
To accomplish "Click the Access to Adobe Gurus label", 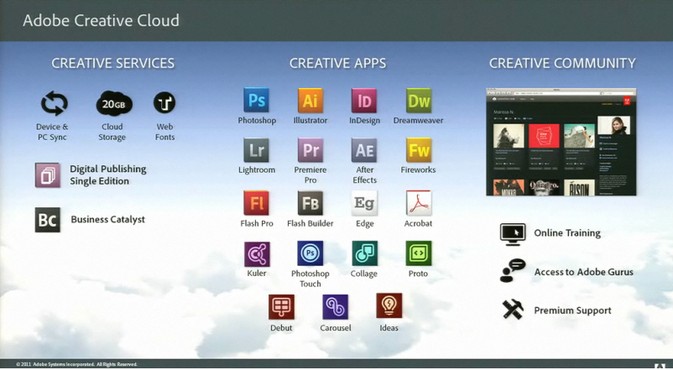I will click(x=584, y=272).
